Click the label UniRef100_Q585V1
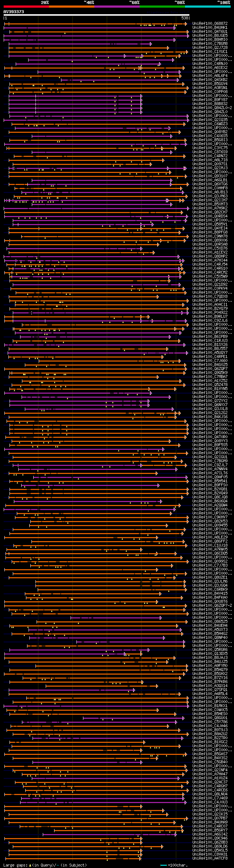This screenshot has height=868, width=234. coord(210,224)
